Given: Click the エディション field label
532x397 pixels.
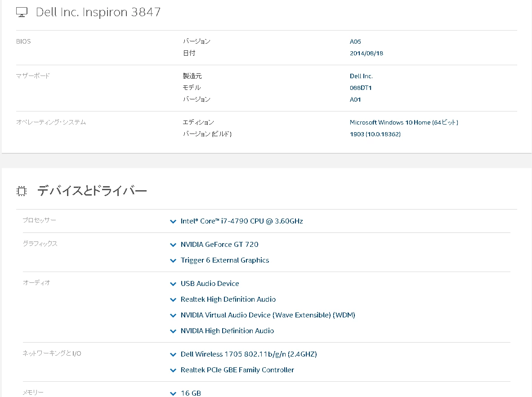Looking at the screenshot, I should 198,122.
